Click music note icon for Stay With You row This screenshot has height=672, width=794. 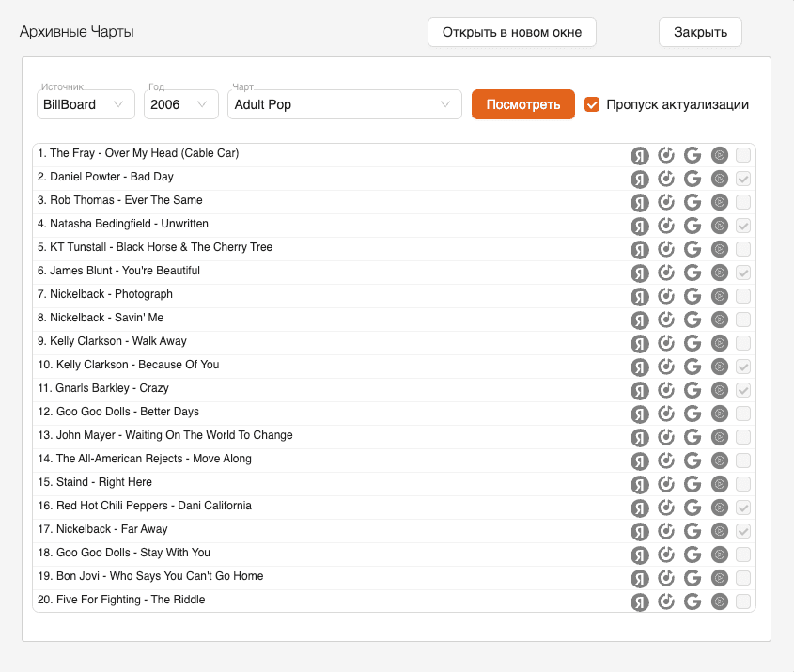tap(666, 554)
